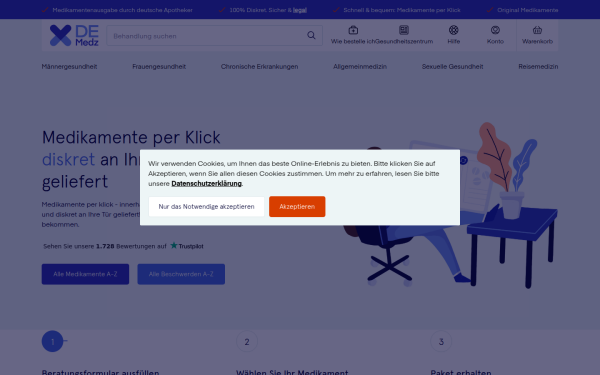Click the DE Medz logo
600x375 pixels.
(74, 36)
